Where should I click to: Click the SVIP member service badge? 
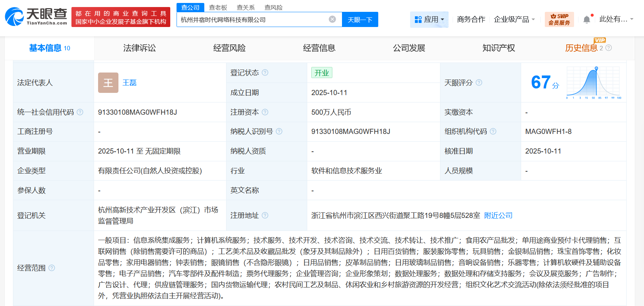(x=559, y=19)
